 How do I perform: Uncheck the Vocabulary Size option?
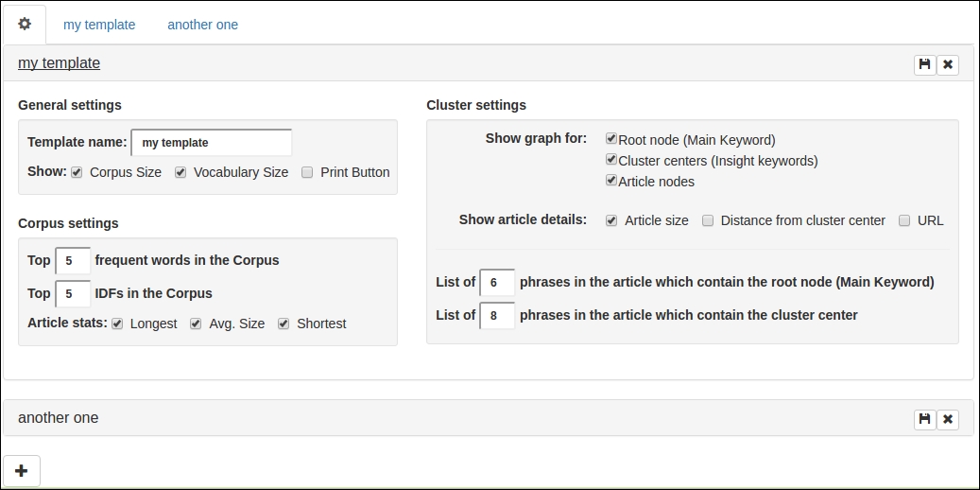click(180, 173)
